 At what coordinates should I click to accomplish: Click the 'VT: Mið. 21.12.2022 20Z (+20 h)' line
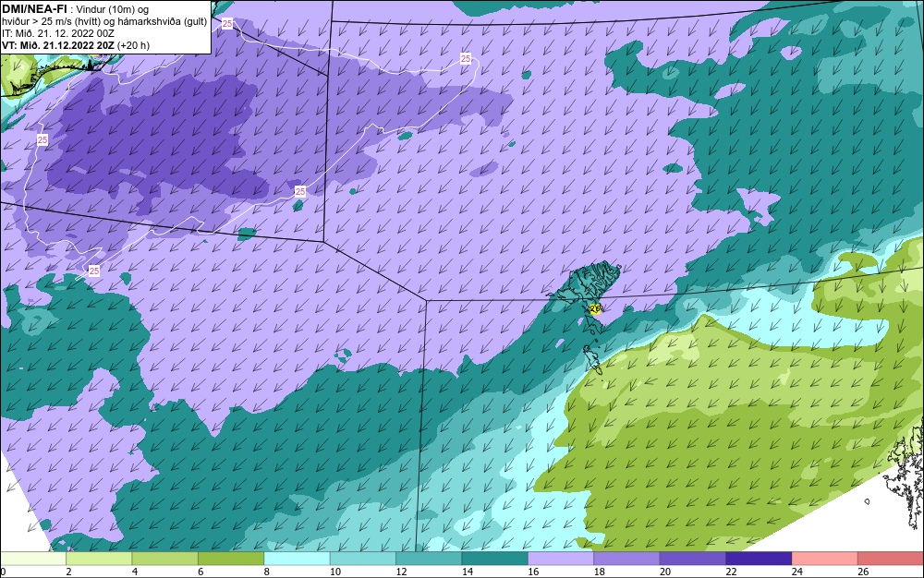[x=76, y=45]
